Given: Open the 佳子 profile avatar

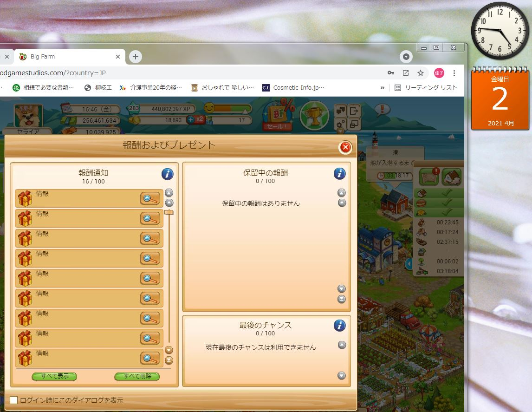Looking at the screenshot, I should [x=439, y=73].
